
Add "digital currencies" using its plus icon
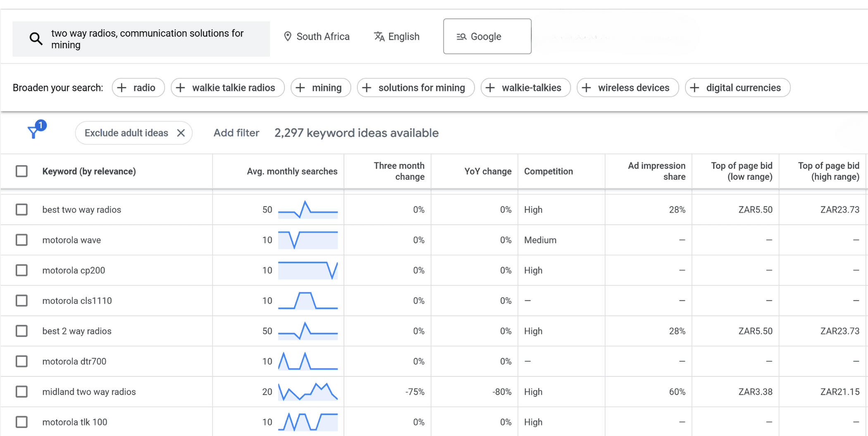(695, 87)
